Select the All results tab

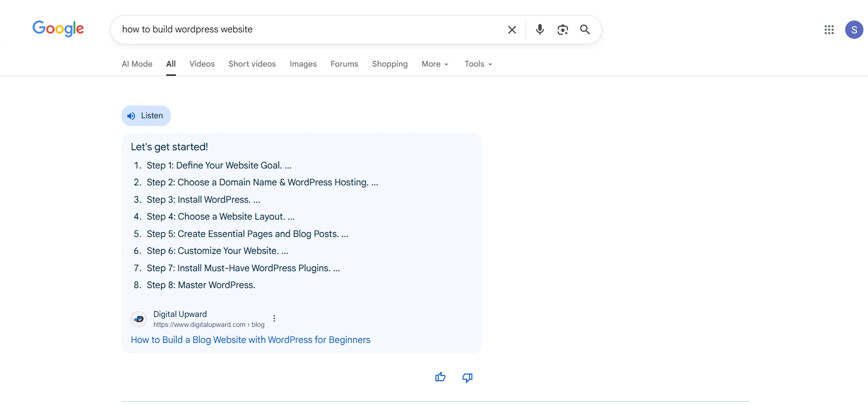[x=171, y=64]
